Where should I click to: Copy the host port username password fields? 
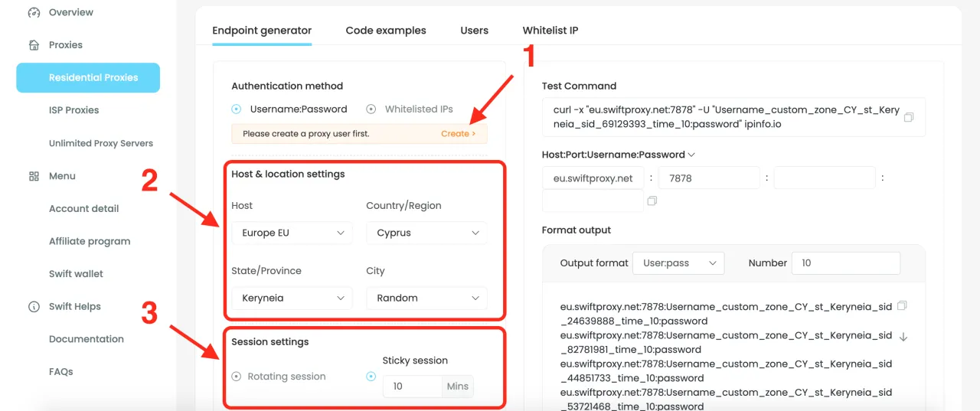[x=652, y=201]
